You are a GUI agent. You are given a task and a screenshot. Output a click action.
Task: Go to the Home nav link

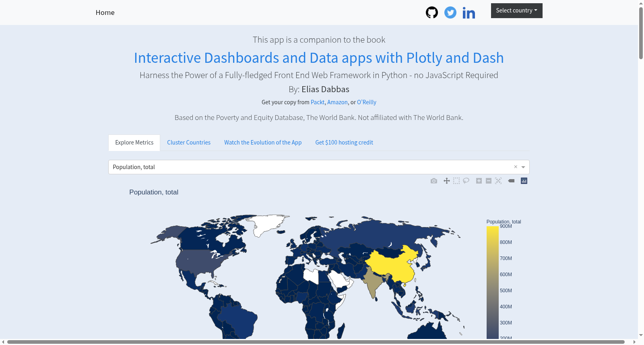[x=105, y=12]
